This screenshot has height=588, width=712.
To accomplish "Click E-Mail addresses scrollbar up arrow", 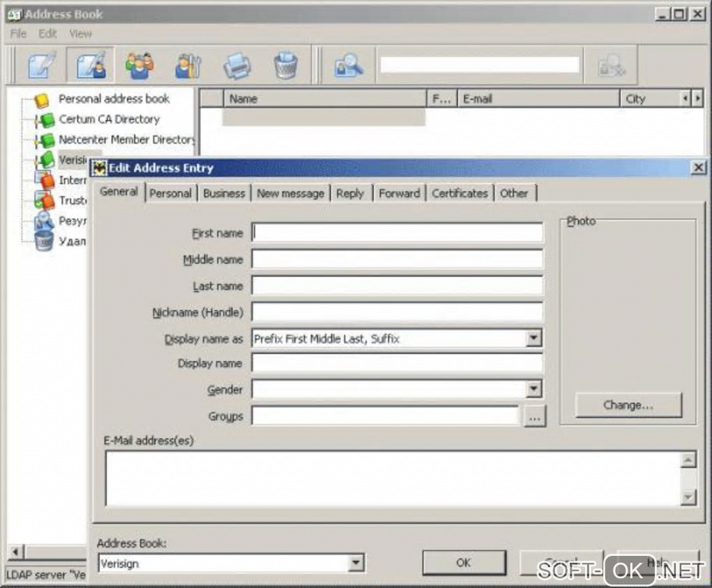I will 688,460.
